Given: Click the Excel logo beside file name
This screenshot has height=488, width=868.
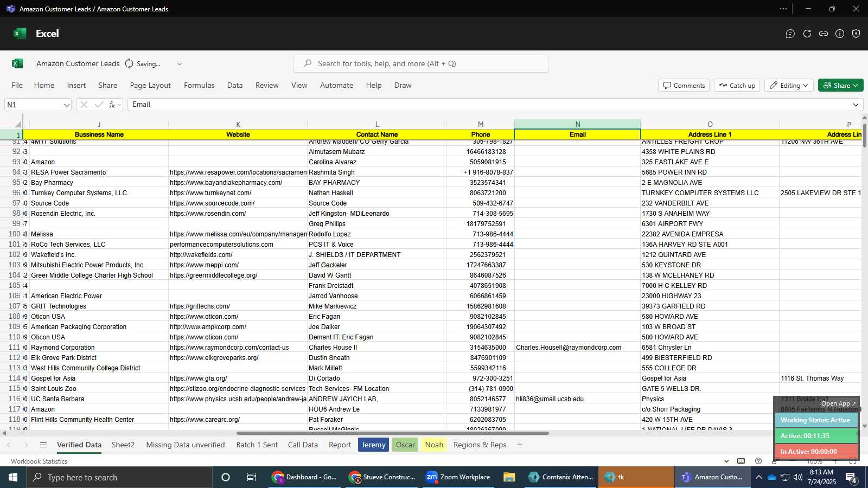Looking at the screenshot, I should click(17, 63).
